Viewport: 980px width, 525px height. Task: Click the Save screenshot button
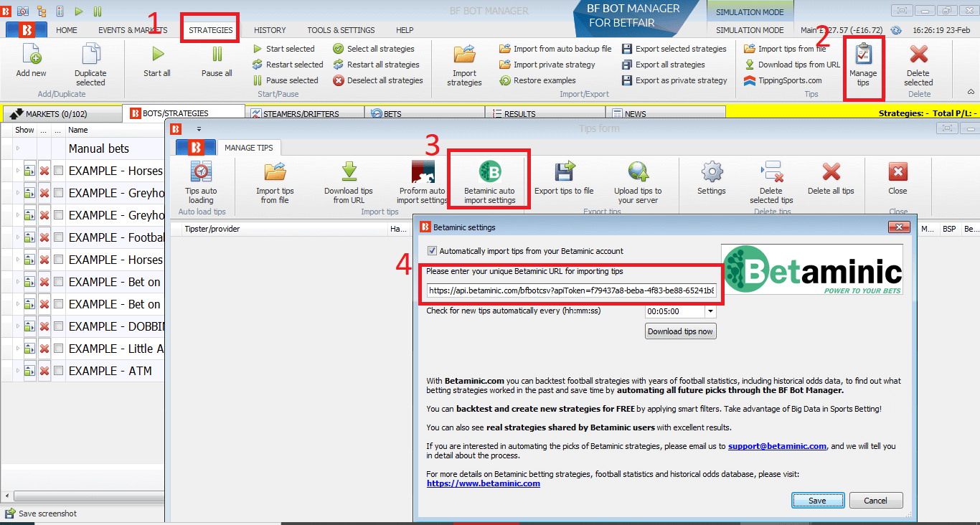[41, 514]
